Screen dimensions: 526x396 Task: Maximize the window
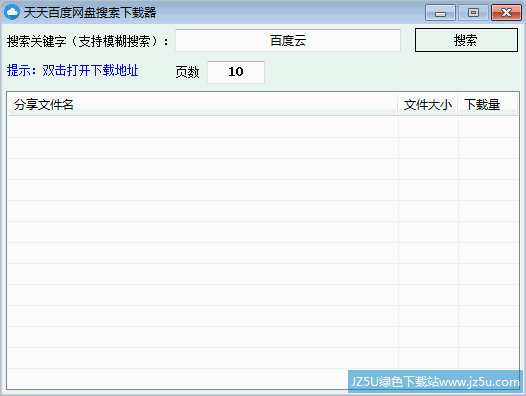pos(473,13)
